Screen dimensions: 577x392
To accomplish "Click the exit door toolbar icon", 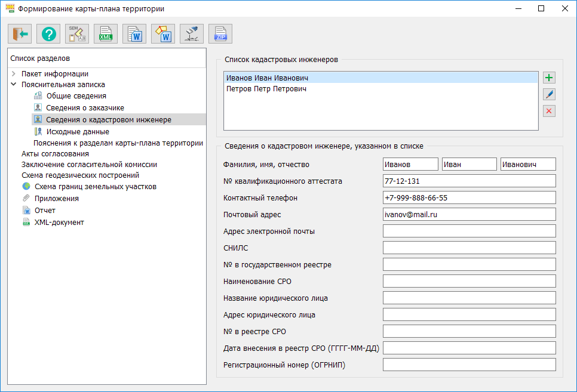I will point(20,34).
